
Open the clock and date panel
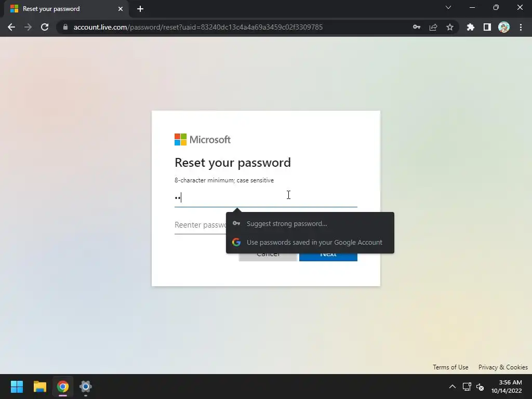pyautogui.click(x=507, y=387)
